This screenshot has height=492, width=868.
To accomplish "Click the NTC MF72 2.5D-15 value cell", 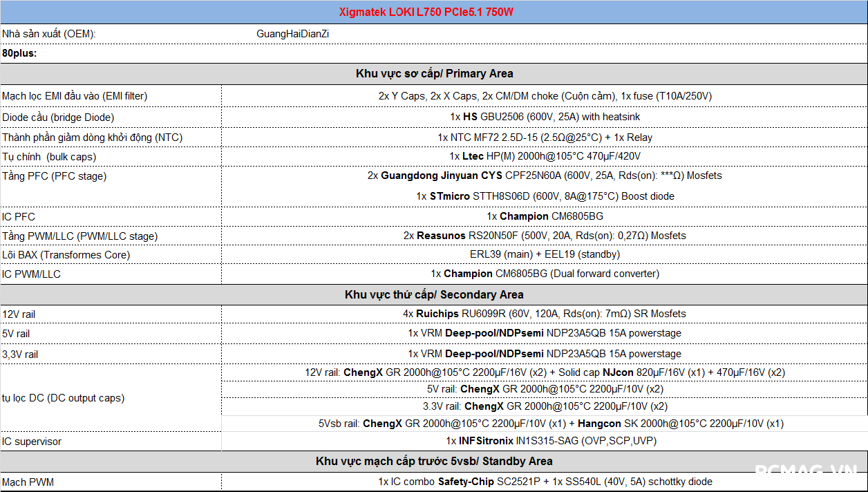I will click(545, 138).
